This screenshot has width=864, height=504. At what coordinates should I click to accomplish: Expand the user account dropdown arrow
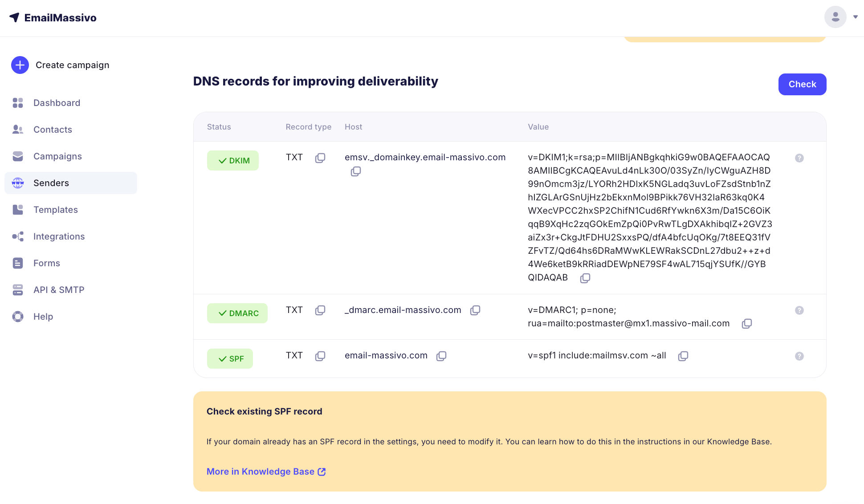[856, 17]
